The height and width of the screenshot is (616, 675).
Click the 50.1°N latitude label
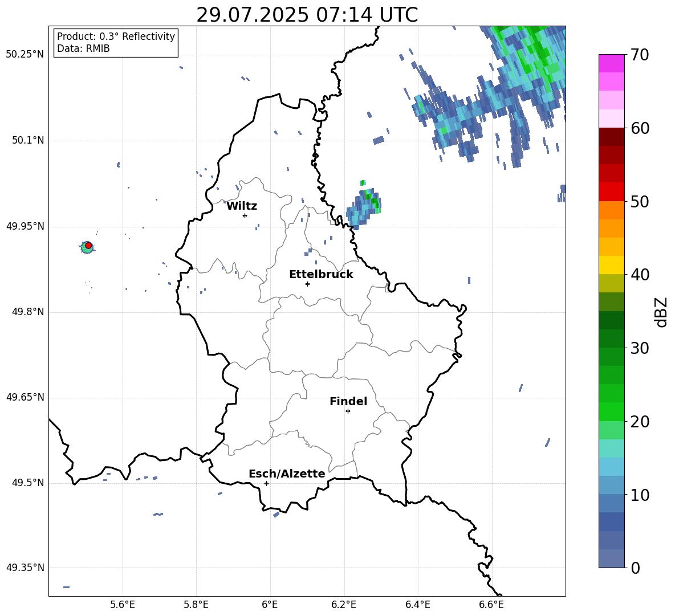tap(28, 140)
